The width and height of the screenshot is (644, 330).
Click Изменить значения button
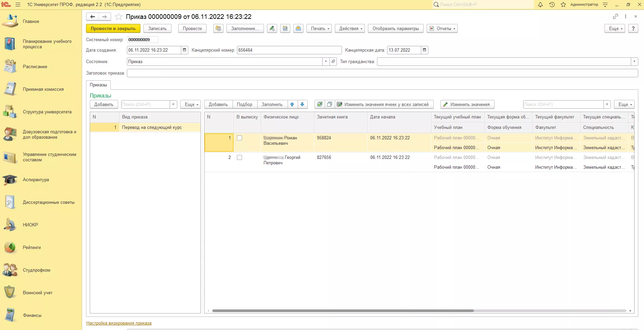click(467, 105)
